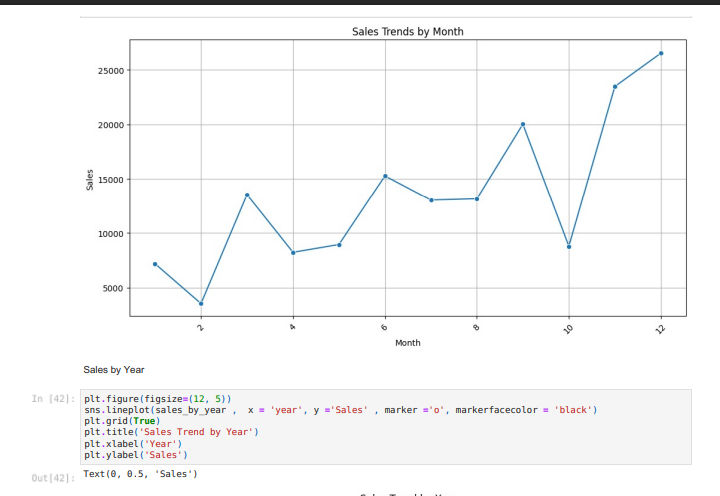Image resolution: width=720 pixels, height=496 pixels.
Task: Click the 5000 y-axis tick label
Action: tap(113, 288)
